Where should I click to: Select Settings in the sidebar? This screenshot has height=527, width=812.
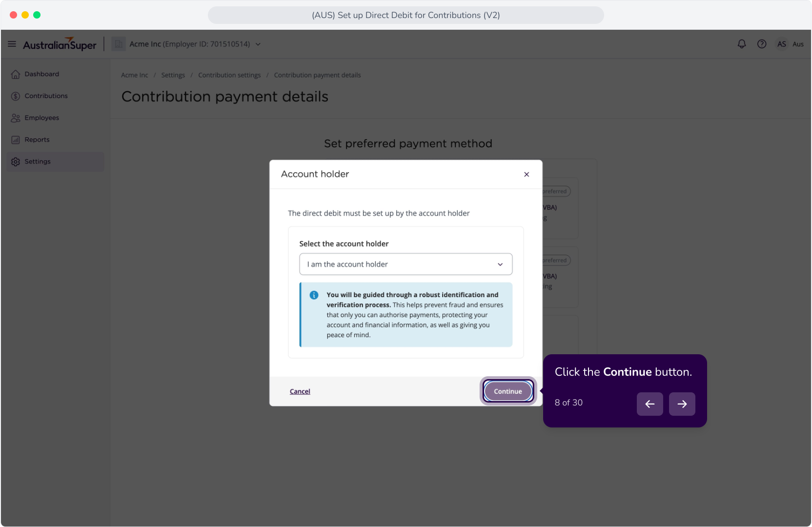click(x=55, y=162)
